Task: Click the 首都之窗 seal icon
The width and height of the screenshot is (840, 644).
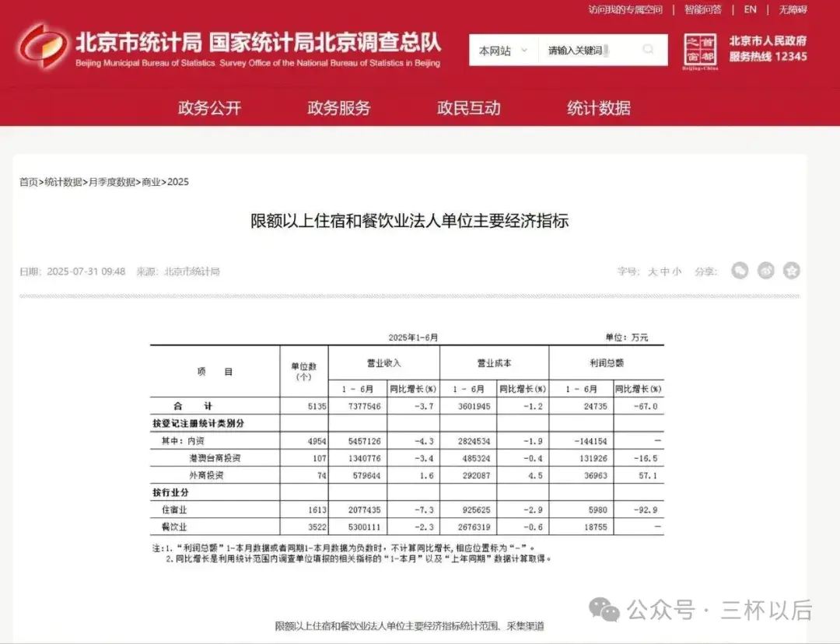Action: [700, 51]
